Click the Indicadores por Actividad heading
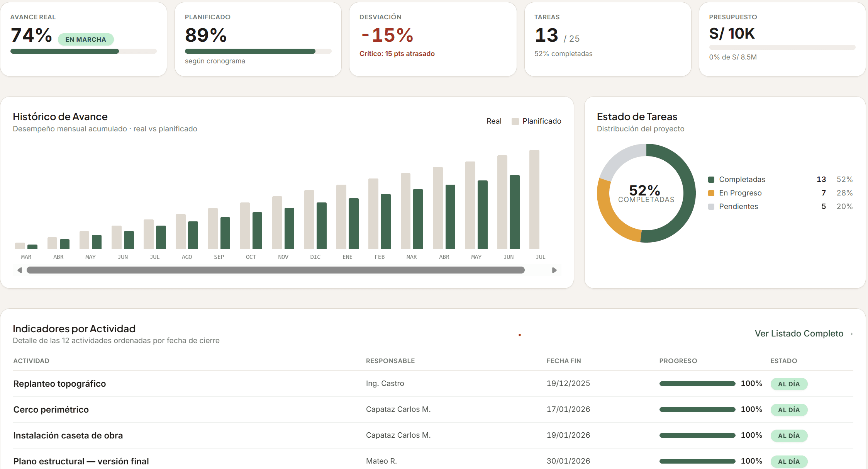The image size is (868, 469). (x=74, y=329)
